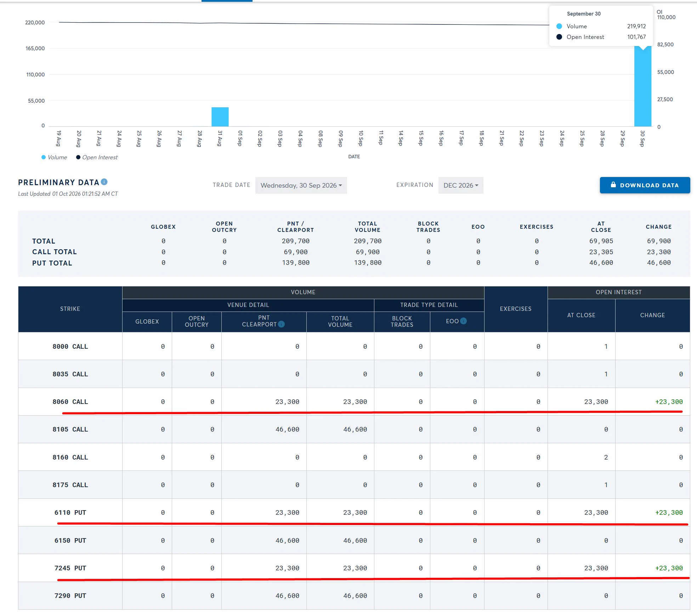Select the 8060 CALL row
The width and height of the screenshot is (697, 616).
coord(354,401)
